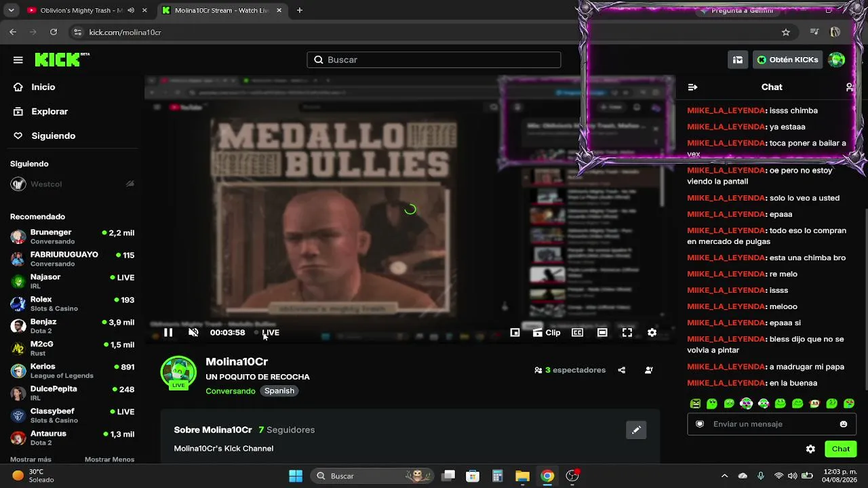
Task: Expand the Chrome tab search dropdown
Action: click(x=11, y=10)
